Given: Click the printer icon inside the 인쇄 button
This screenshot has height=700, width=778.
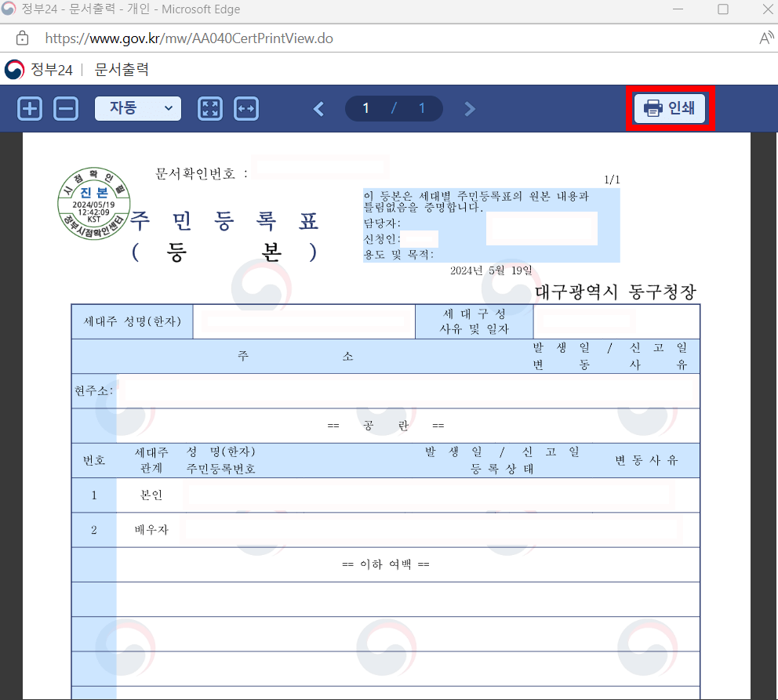Looking at the screenshot, I should coord(652,108).
